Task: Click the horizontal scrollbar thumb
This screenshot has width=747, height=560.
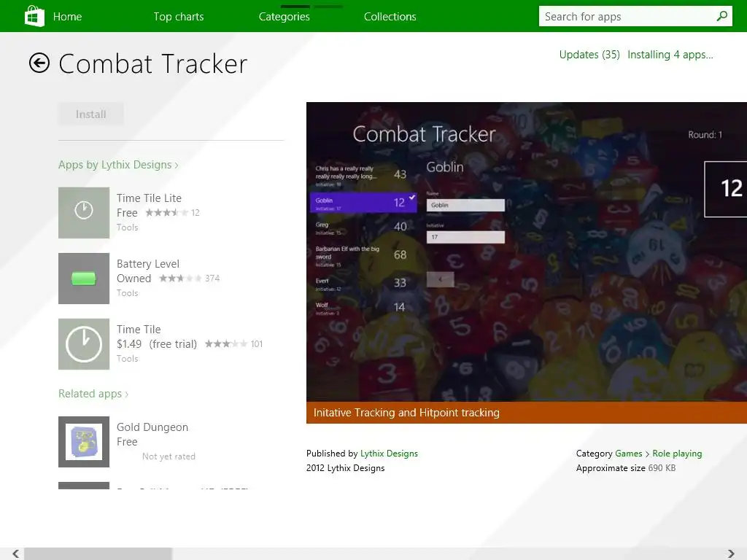Action: click(98, 554)
